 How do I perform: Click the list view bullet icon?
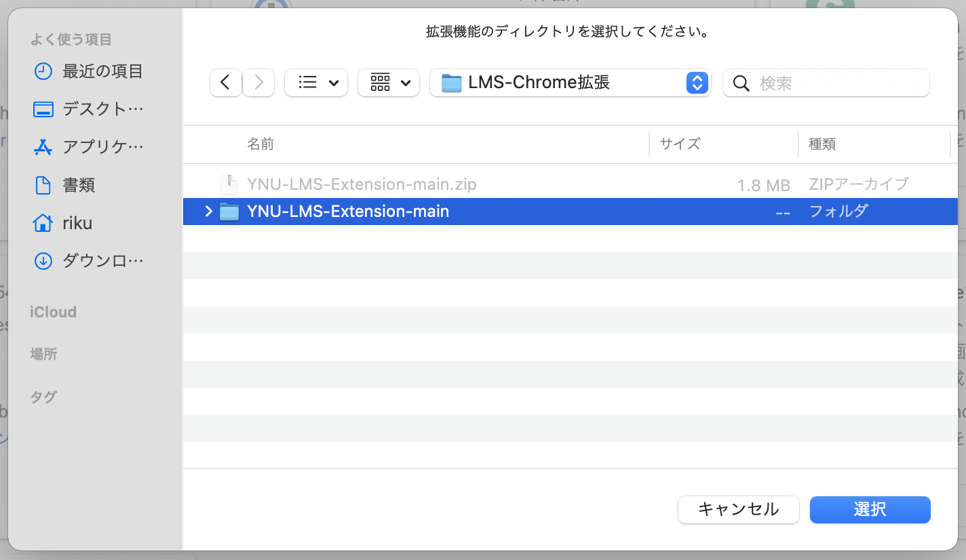coord(308,83)
